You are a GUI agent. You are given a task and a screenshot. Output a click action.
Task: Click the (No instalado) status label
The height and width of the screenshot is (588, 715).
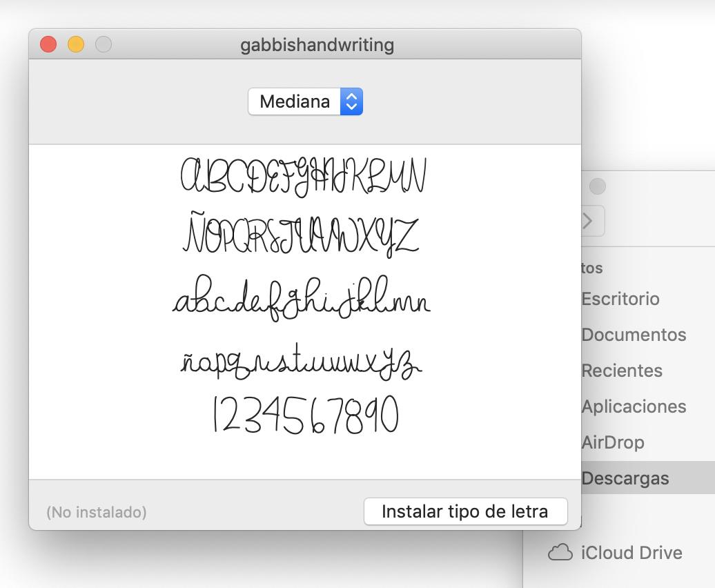coord(97,512)
